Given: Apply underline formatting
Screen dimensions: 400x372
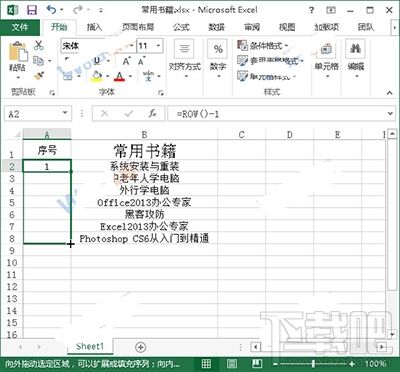Looking at the screenshot, I should point(97,60).
